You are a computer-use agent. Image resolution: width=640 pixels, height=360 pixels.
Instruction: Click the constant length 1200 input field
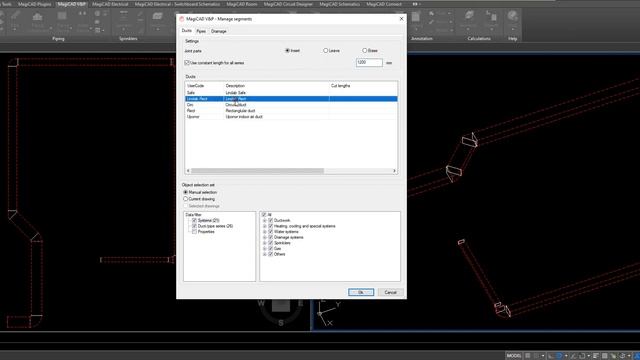[369, 62]
